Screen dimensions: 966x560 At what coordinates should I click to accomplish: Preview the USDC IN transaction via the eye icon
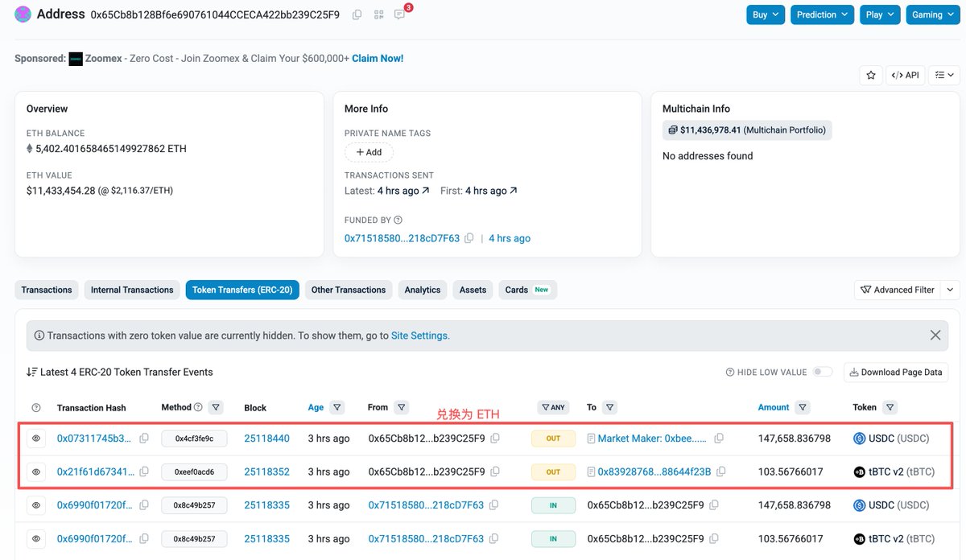pos(36,505)
